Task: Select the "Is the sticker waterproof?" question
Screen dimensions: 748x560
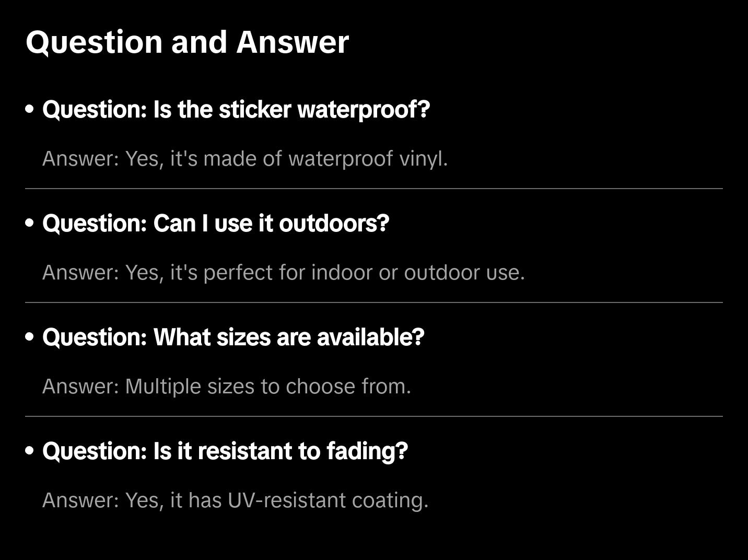Action: click(x=236, y=110)
